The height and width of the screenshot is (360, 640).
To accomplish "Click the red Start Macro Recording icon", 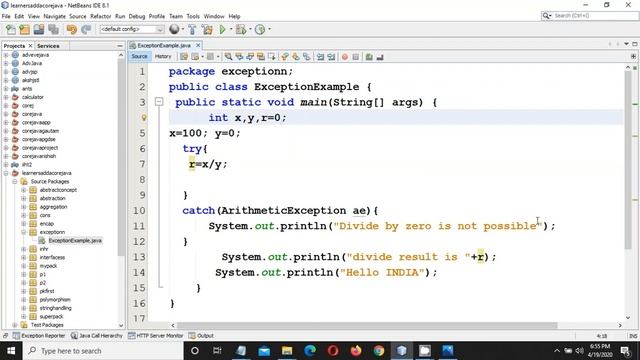I will (x=344, y=57).
